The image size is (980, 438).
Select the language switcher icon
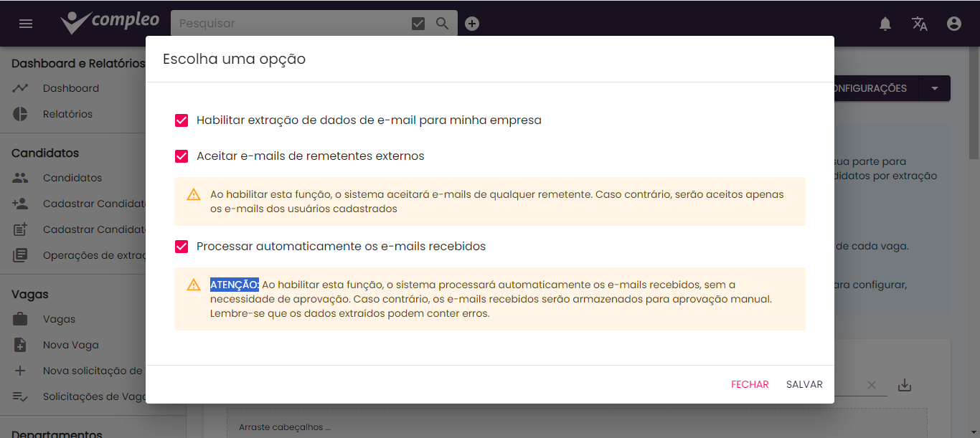pyautogui.click(x=919, y=23)
